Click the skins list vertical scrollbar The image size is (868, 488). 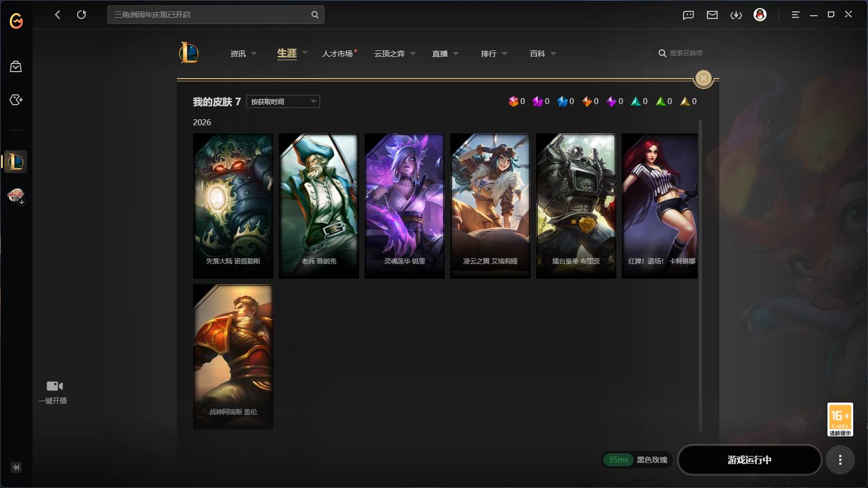700,275
